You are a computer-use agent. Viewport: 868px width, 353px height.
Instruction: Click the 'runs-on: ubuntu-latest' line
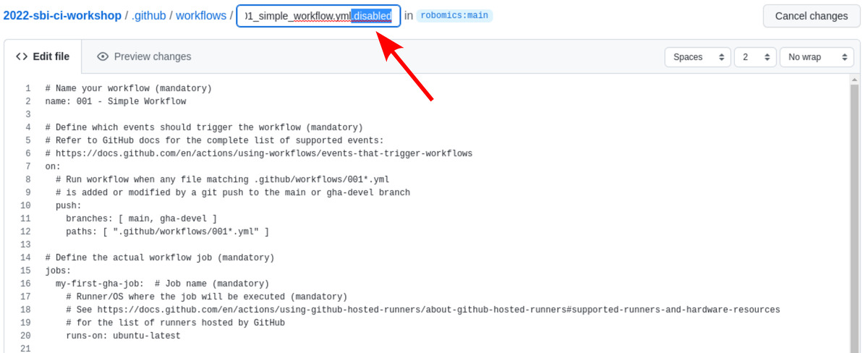123,336
